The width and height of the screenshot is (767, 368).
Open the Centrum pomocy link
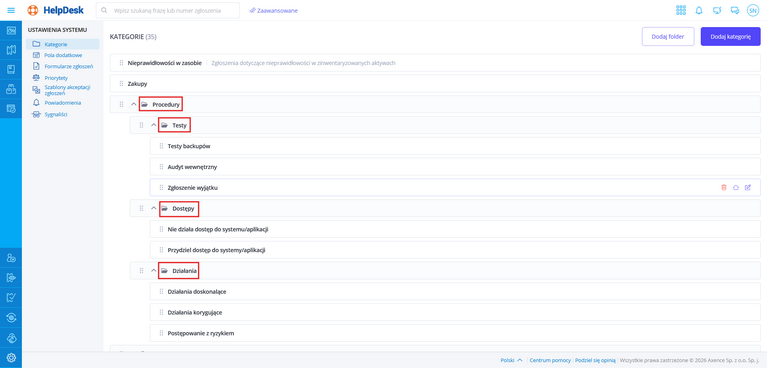pyautogui.click(x=550, y=360)
